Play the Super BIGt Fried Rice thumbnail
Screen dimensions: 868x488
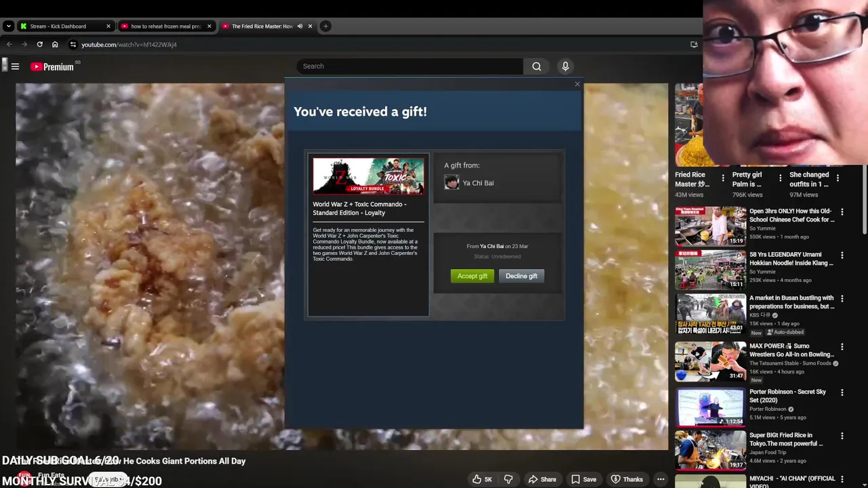pyautogui.click(x=710, y=450)
